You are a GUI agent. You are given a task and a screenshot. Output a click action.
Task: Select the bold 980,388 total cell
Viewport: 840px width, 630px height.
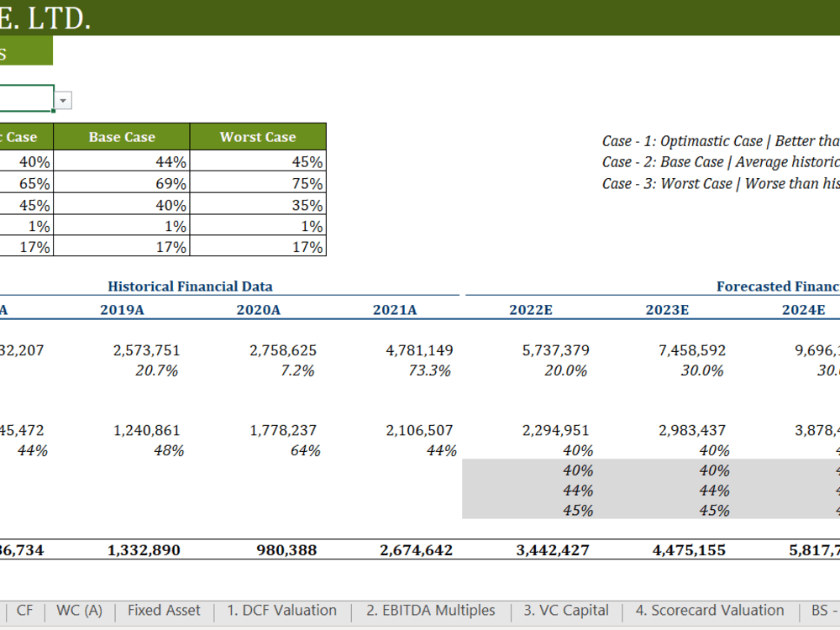click(x=286, y=550)
